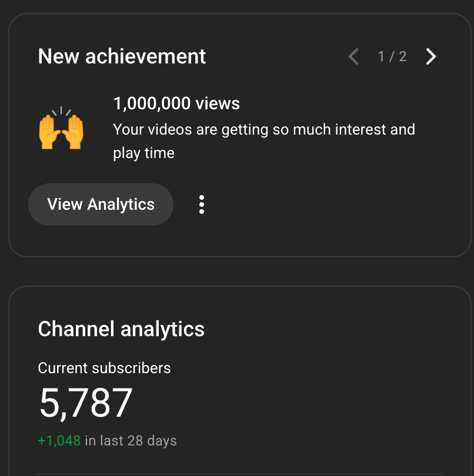
Task: Open the Channel analytics heading
Action: pyautogui.click(x=121, y=329)
